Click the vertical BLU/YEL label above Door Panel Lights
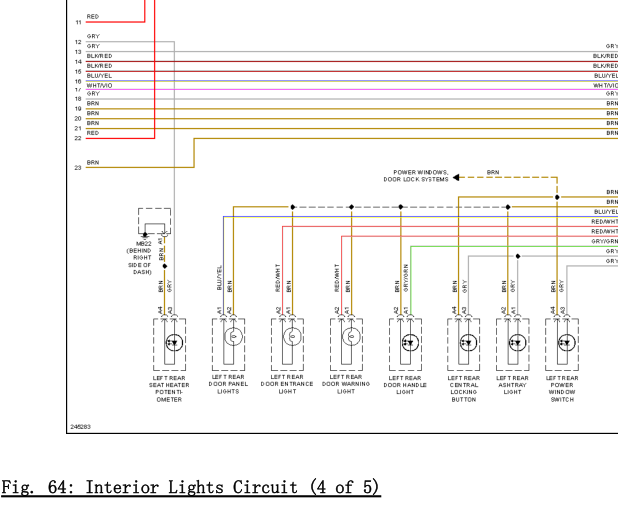This screenshot has height=520, width=618. point(220,278)
